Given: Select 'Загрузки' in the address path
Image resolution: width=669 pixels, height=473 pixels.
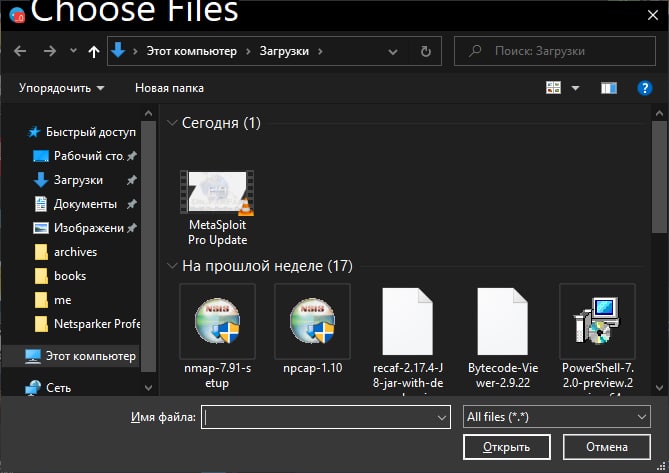Looking at the screenshot, I should (284, 51).
